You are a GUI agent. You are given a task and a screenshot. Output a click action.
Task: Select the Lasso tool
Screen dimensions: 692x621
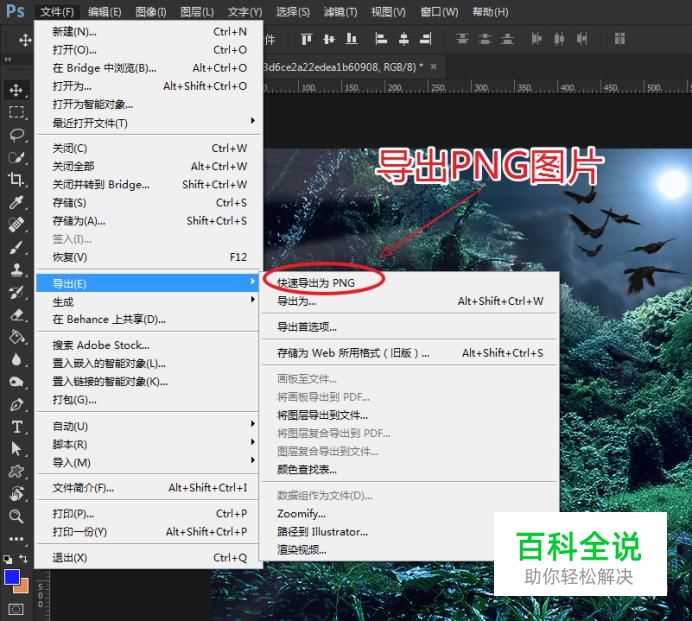click(x=16, y=135)
